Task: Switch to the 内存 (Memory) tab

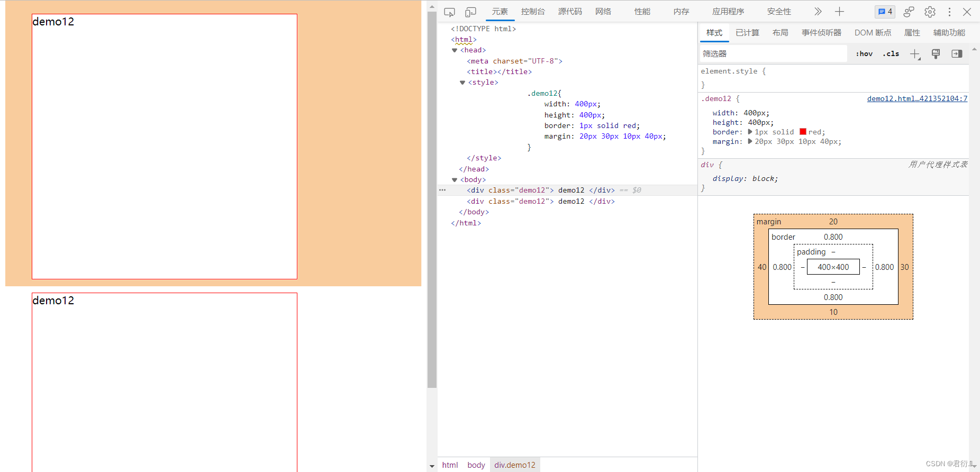Action: (x=682, y=12)
